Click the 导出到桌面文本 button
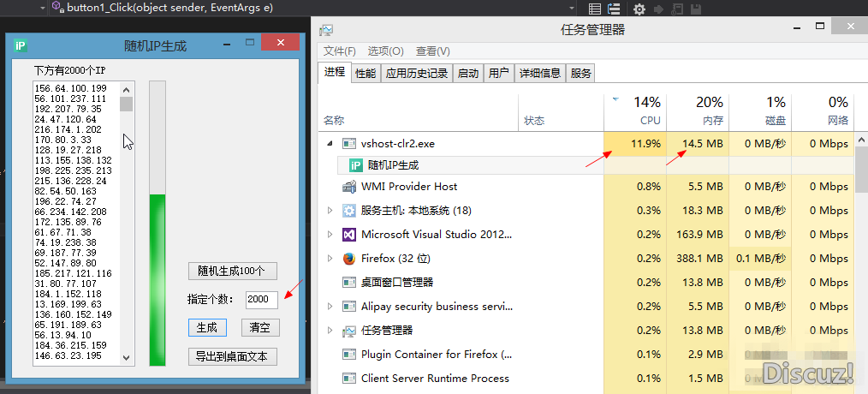Screen dimensions: 868x394 233,356
